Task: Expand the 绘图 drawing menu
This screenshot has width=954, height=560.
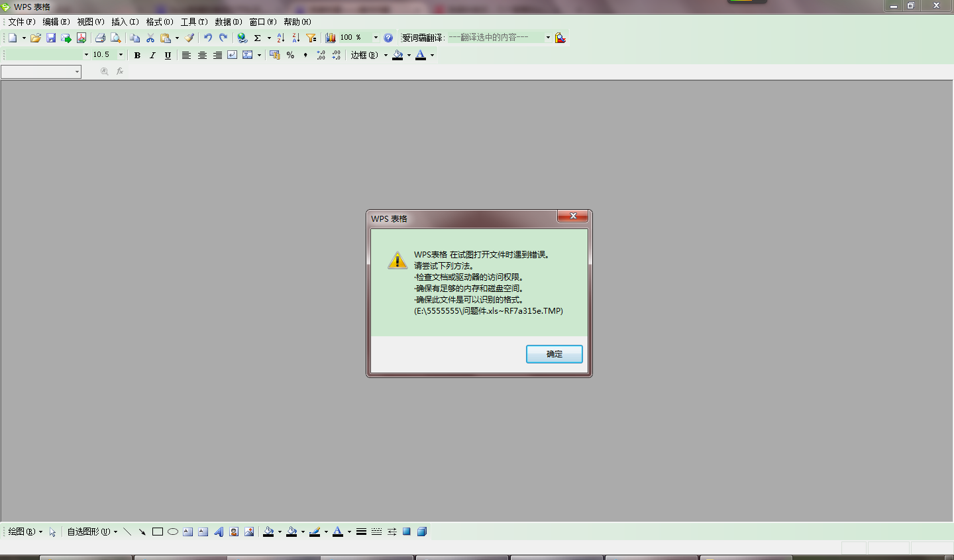Action: click(x=26, y=532)
